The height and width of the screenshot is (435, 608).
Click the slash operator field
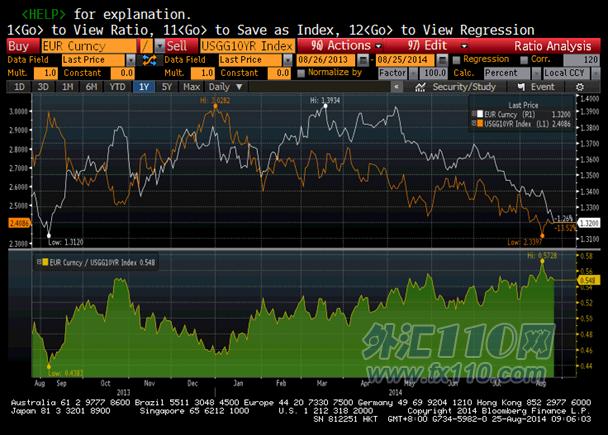click(x=146, y=46)
